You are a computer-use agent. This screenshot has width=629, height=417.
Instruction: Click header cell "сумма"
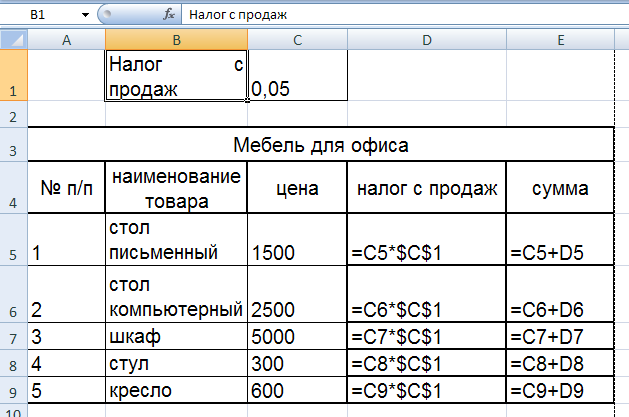[x=560, y=187]
